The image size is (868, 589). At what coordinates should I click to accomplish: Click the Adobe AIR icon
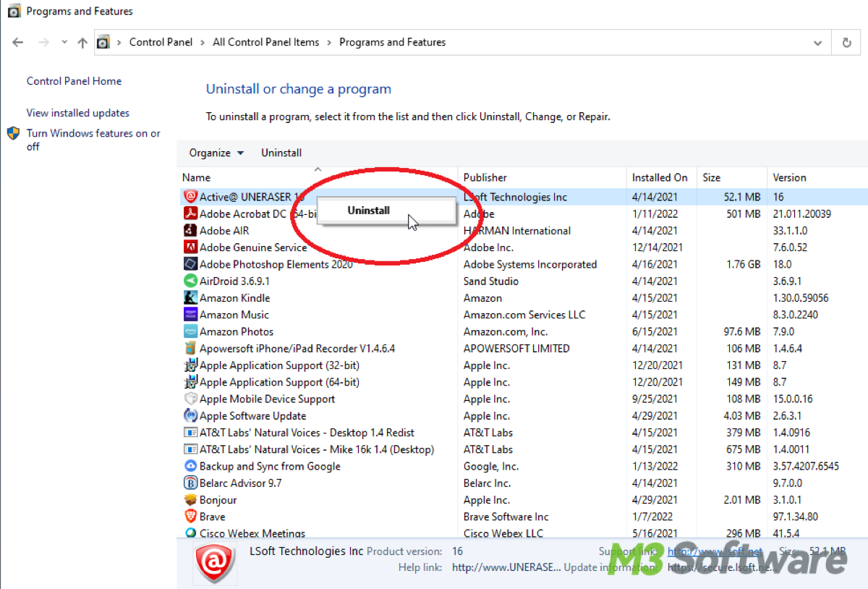190,231
